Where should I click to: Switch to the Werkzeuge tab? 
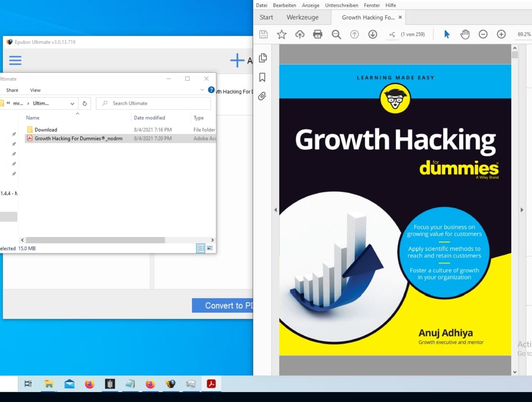[x=303, y=17]
